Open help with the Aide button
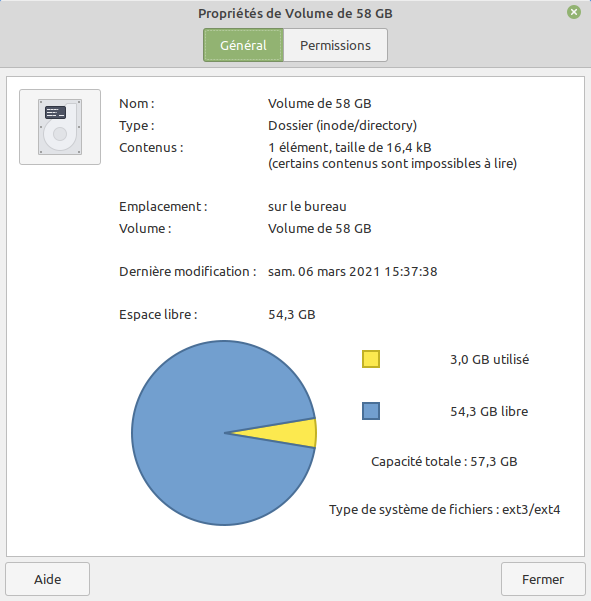The width and height of the screenshot is (591, 601). click(x=48, y=579)
